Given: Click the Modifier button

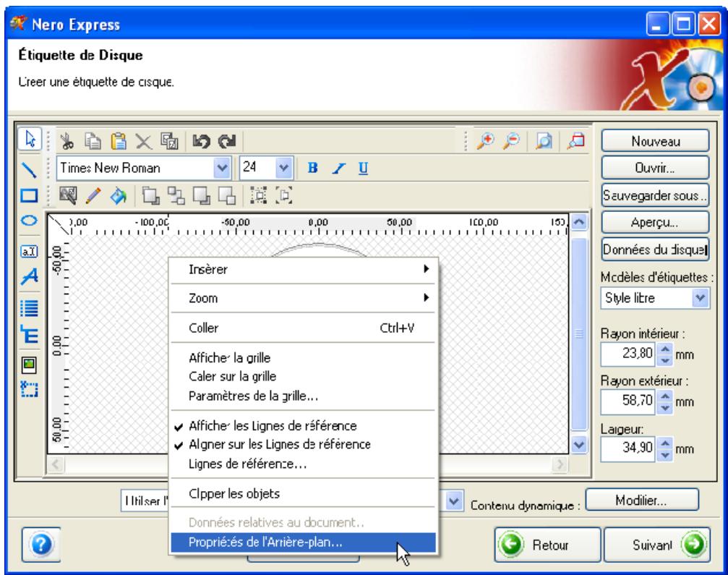Looking at the screenshot, I should 642,501.
